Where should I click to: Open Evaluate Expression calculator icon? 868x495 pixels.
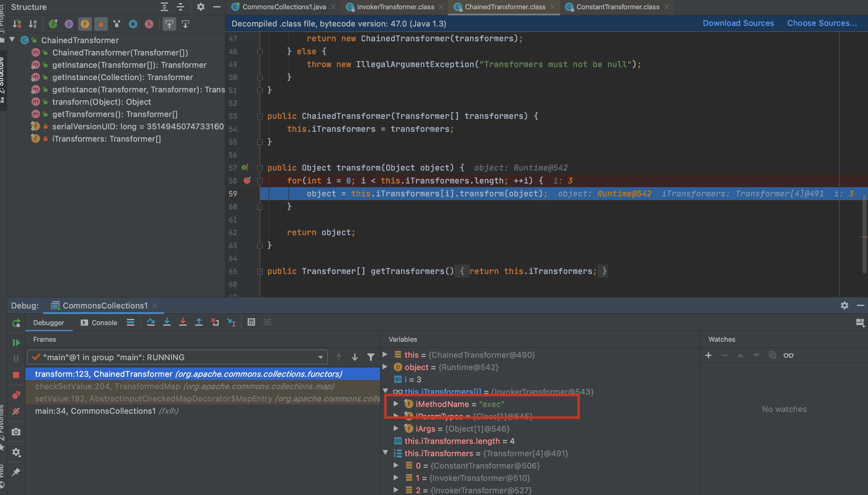point(251,322)
